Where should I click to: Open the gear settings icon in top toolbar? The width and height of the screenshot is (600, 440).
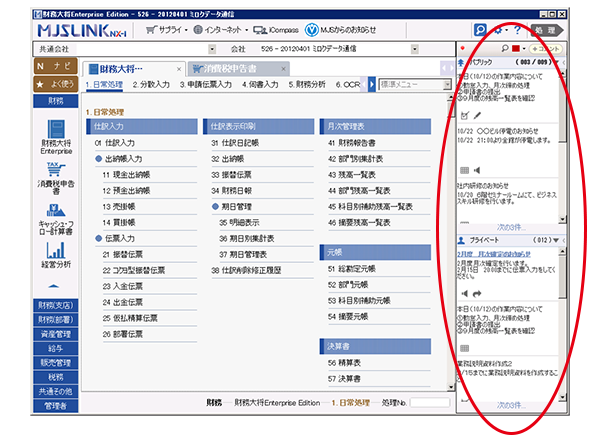(x=498, y=30)
